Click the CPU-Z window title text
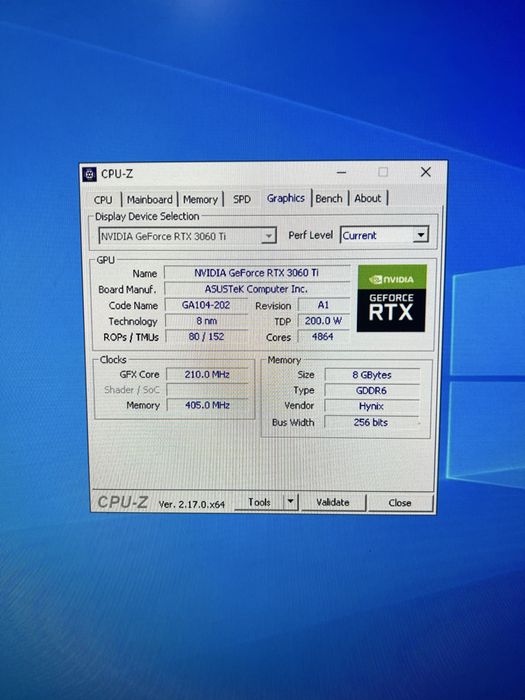This screenshot has width=525, height=700. coord(117,174)
